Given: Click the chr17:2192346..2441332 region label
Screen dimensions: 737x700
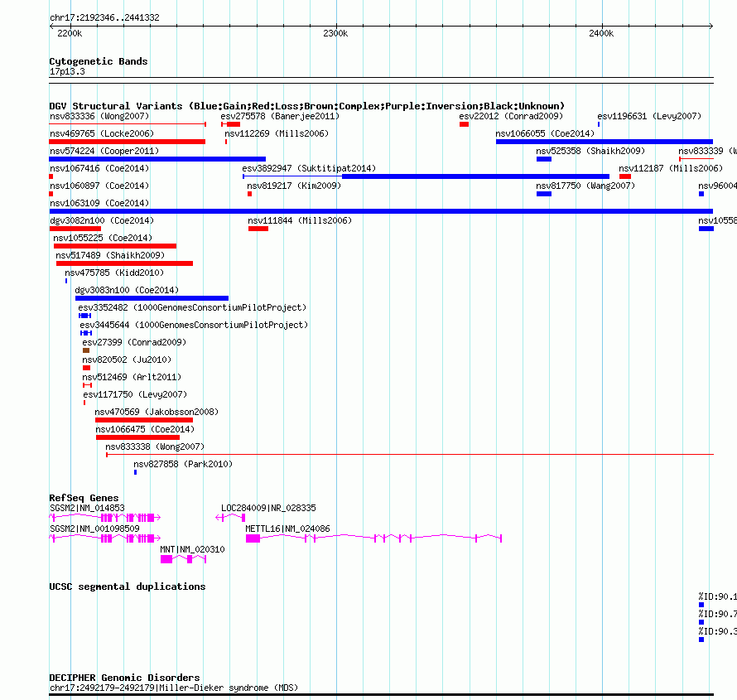Looking at the screenshot, I should coord(104,17).
